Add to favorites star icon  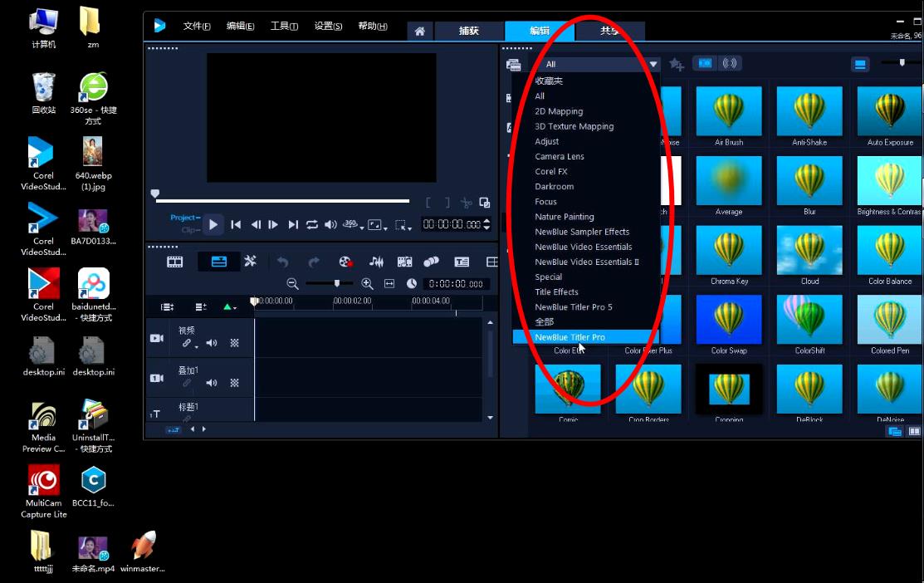pos(676,64)
